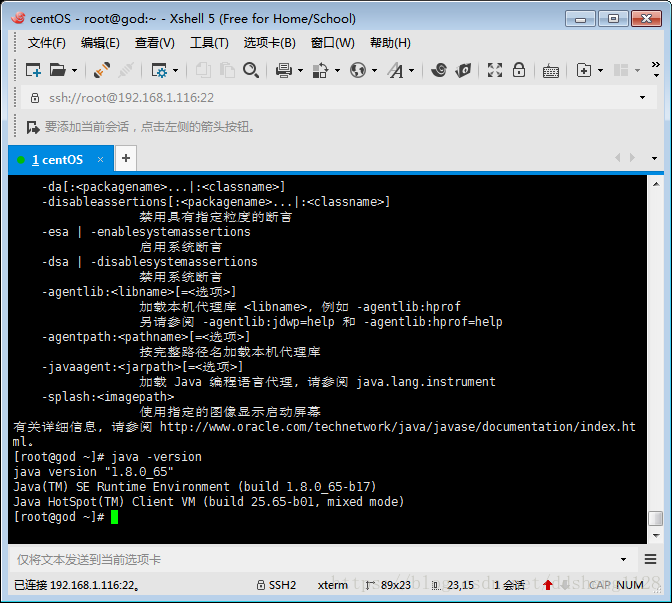Click the new tab plus-page icon
This screenshot has height=603, width=672.
(584, 70)
